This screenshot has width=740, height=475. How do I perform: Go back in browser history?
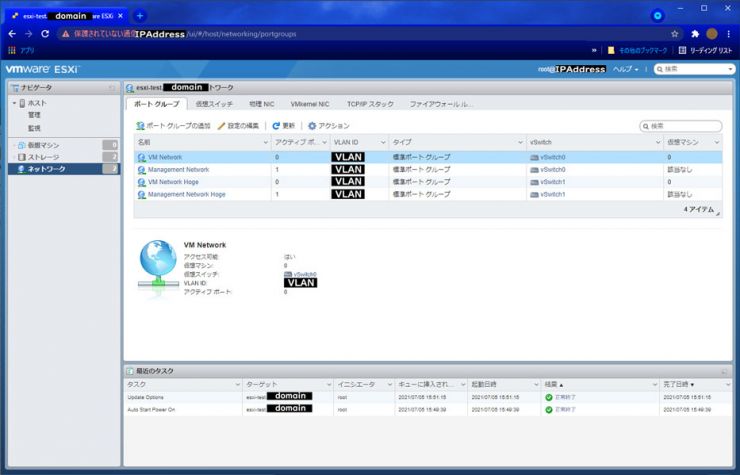tap(12, 34)
